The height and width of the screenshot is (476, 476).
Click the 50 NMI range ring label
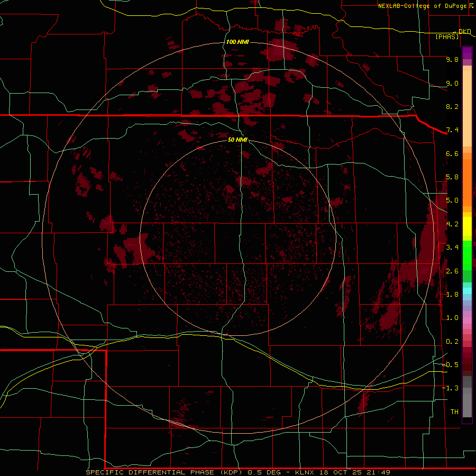(x=237, y=140)
